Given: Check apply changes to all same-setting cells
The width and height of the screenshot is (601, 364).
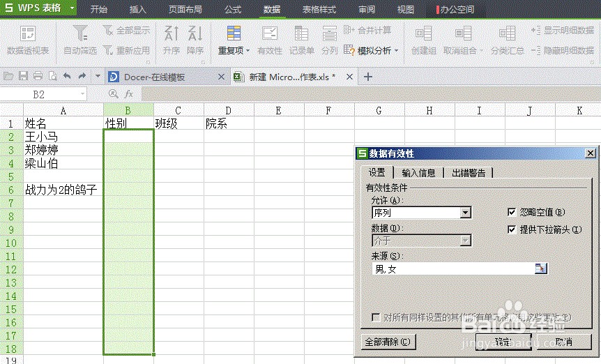Looking at the screenshot, I should [x=376, y=317].
